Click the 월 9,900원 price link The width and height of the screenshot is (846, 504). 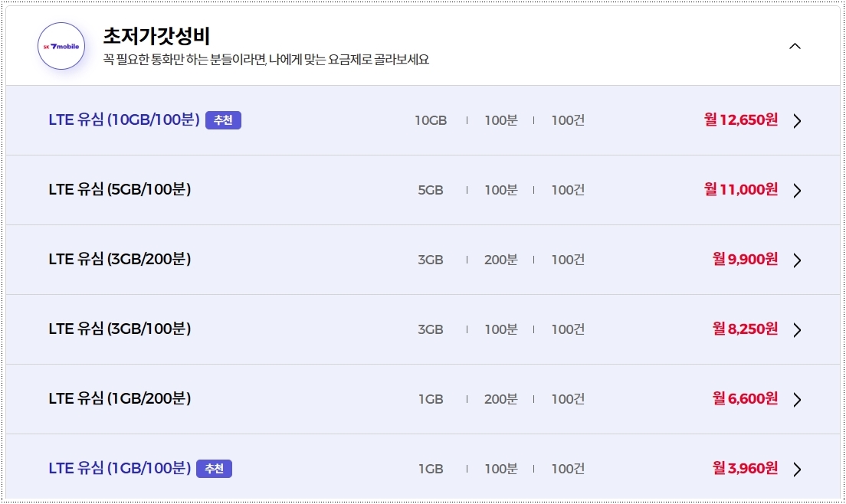coord(744,260)
